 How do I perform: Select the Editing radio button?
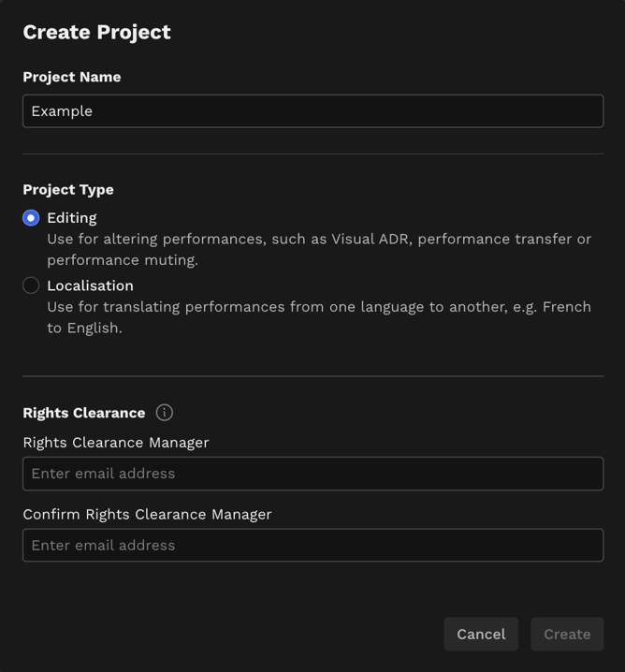tap(31, 218)
